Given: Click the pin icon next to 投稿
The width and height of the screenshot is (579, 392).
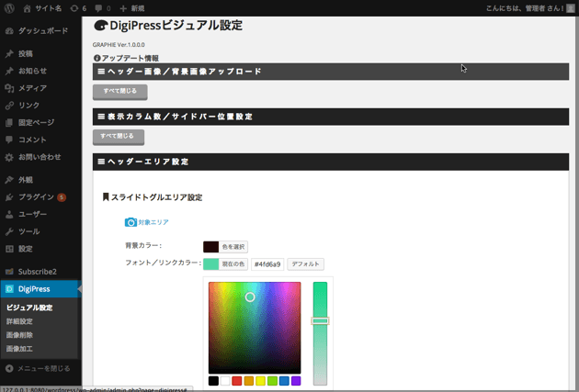Looking at the screenshot, I should 9,54.
